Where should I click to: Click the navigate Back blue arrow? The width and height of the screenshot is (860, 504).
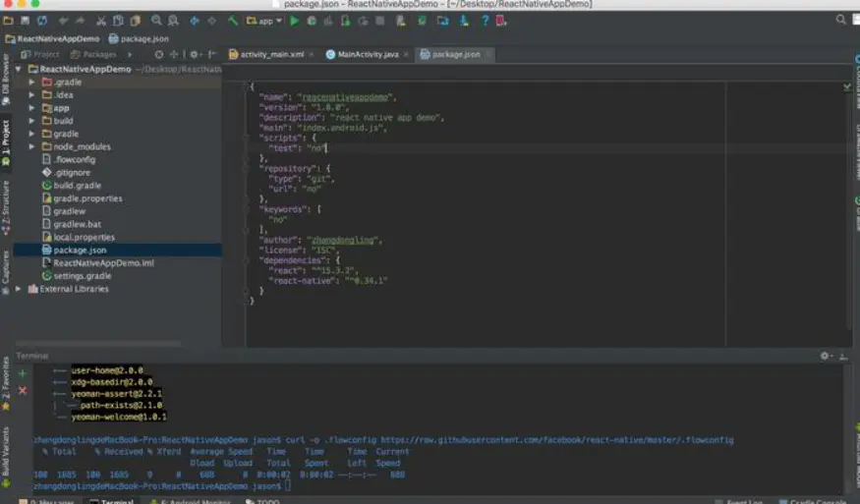click(x=195, y=21)
